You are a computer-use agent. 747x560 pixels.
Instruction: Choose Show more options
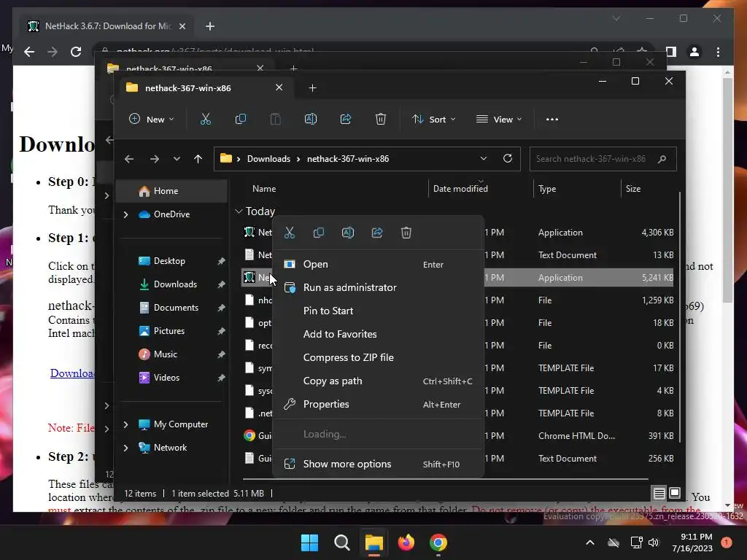click(379, 464)
